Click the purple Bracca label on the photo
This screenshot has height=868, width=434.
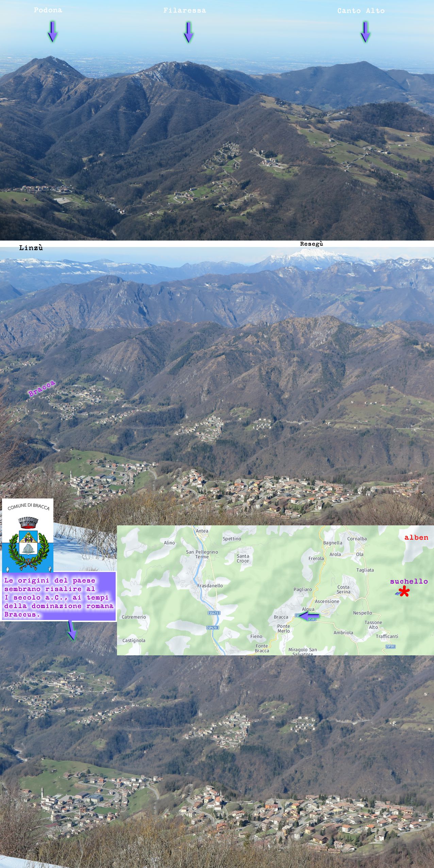click(x=42, y=389)
